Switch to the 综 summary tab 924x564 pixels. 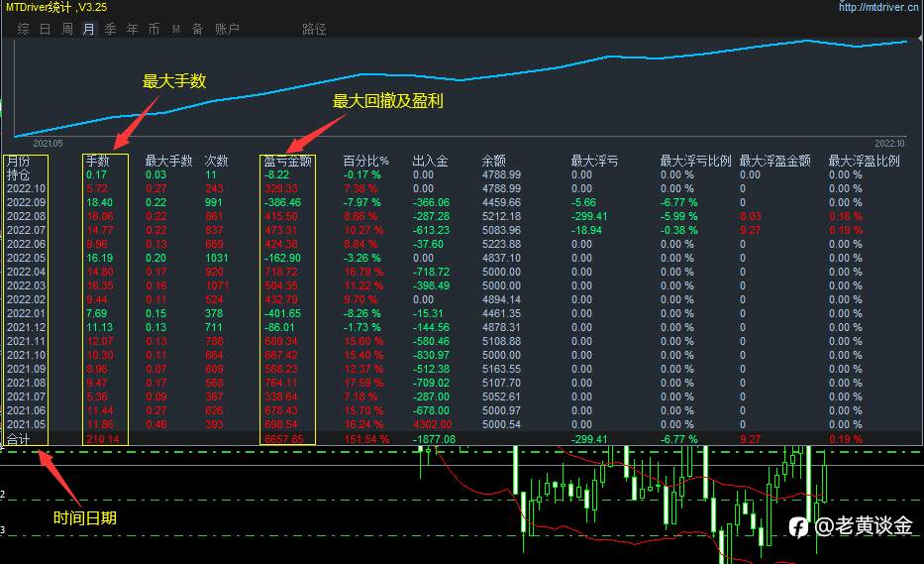click(24, 29)
